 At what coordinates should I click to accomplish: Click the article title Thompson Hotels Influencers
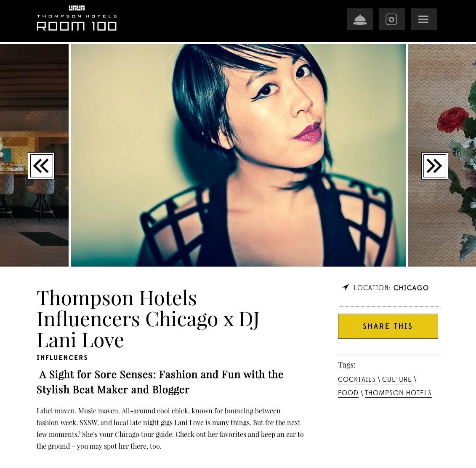148,319
